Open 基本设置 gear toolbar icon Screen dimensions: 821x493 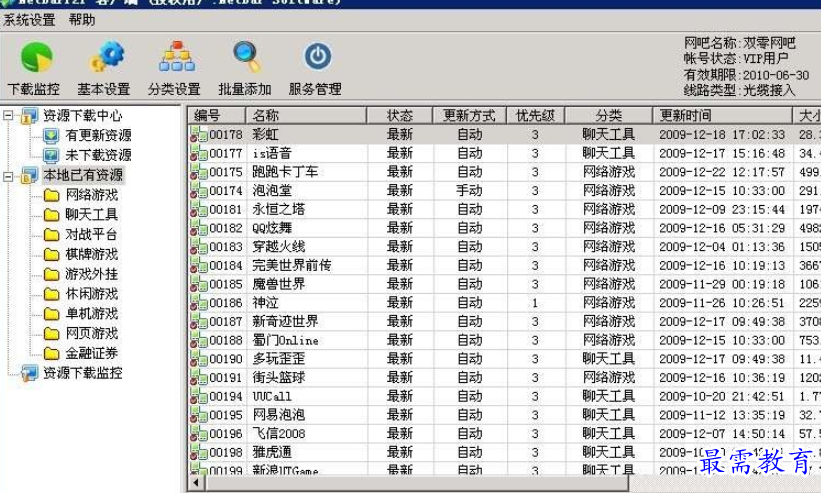click(106, 58)
